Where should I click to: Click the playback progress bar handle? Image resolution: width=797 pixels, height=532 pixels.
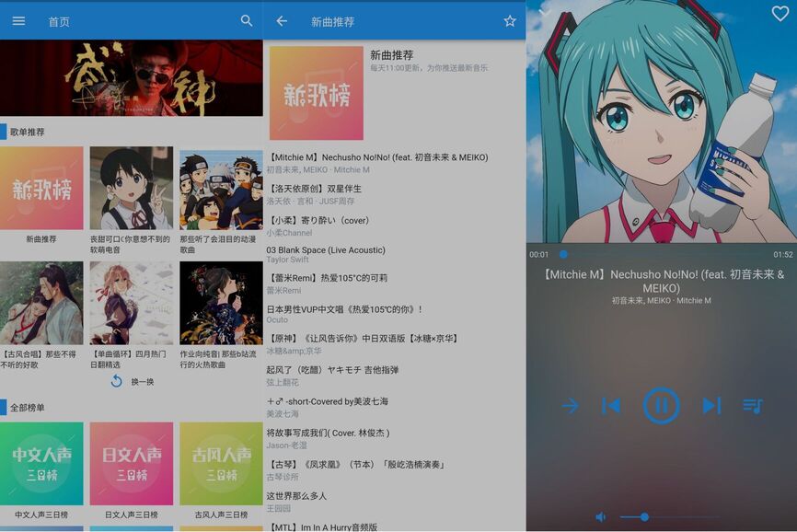pyautogui.click(x=563, y=254)
